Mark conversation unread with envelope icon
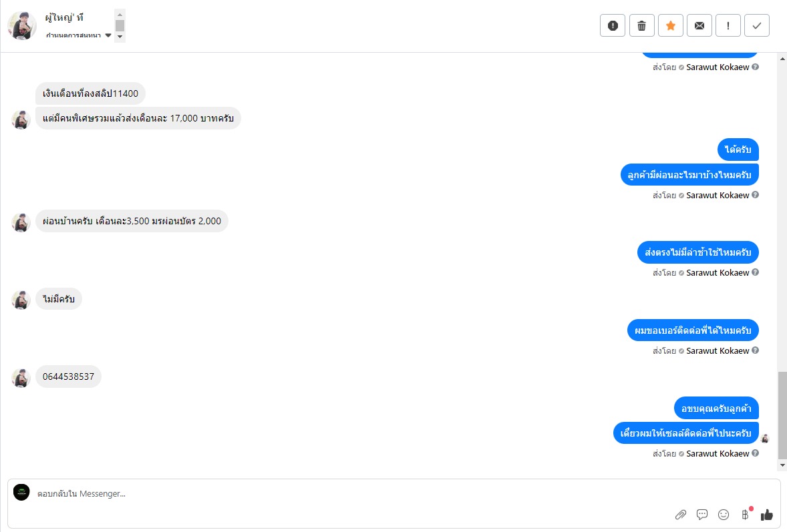The image size is (787, 532). click(699, 26)
